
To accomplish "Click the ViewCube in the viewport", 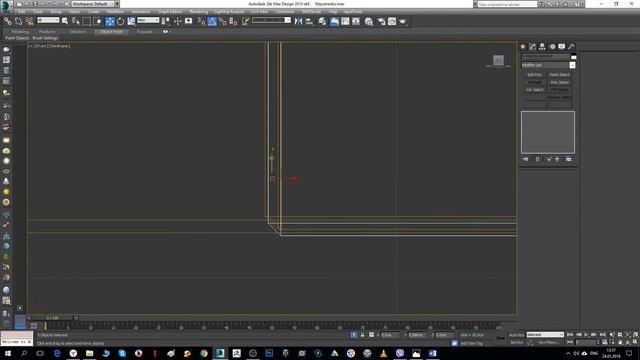I will click(498, 61).
